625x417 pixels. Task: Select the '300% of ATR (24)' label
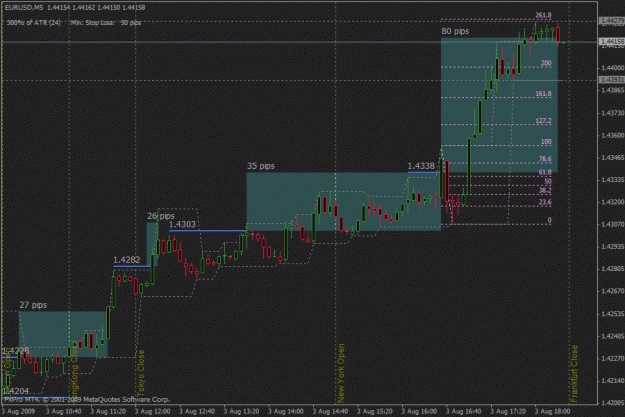(33, 23)
